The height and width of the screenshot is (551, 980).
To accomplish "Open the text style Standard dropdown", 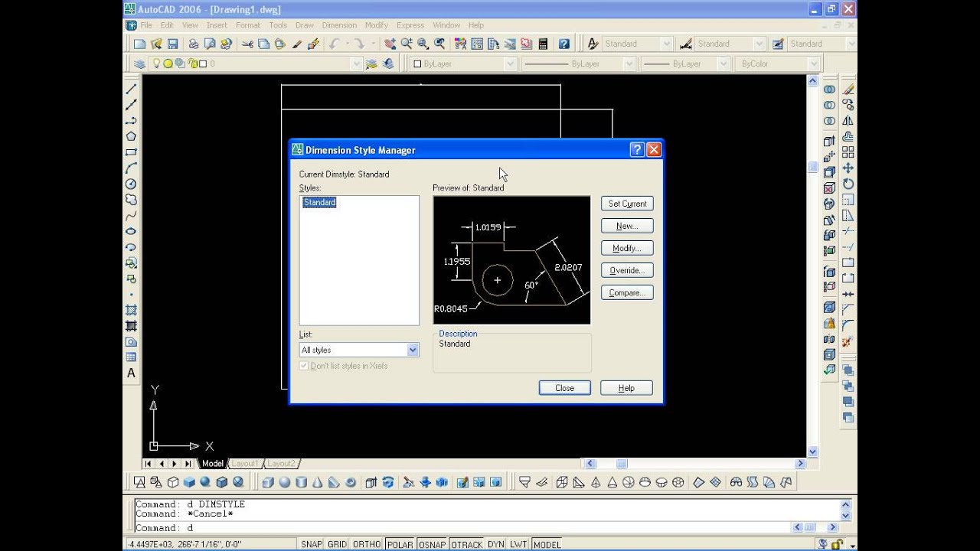I will click(x=666, y=44).
